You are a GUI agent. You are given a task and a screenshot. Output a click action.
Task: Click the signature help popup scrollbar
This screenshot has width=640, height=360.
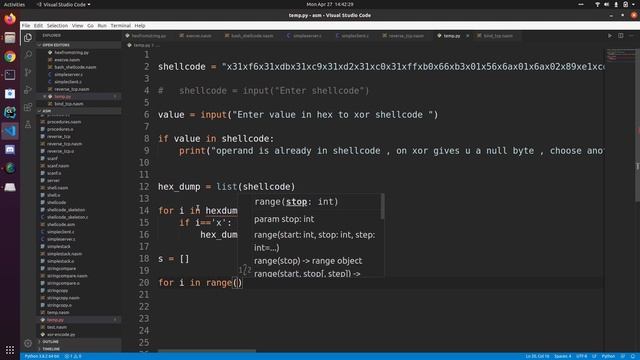click(382, 207)
